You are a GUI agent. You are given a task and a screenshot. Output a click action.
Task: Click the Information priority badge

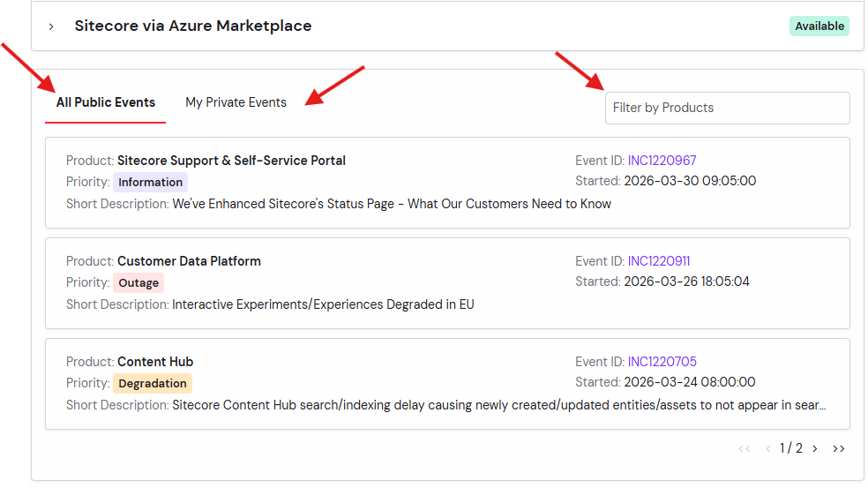tap(150, 183)
